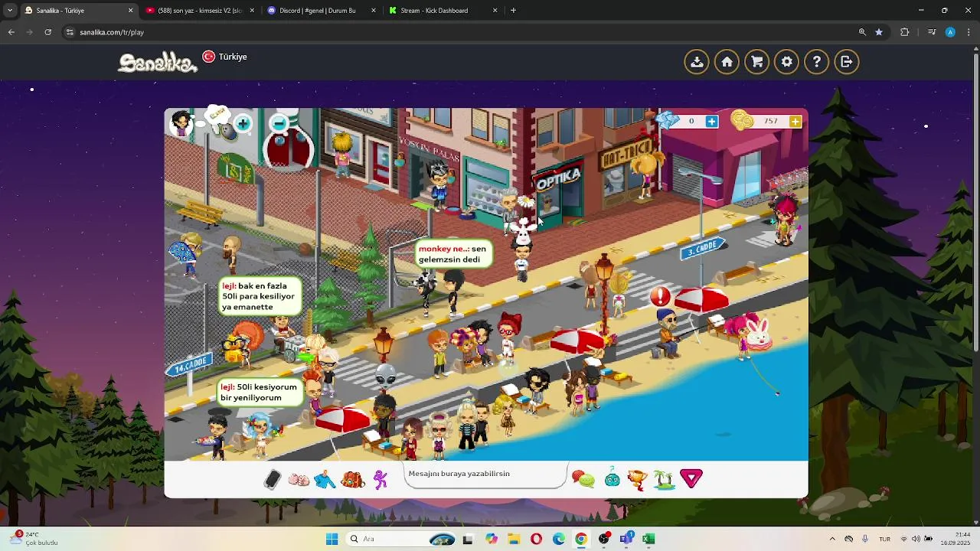Click lejl's '50li para kesiliyor' chat bubble
The image size is (980, 551).
260,296
